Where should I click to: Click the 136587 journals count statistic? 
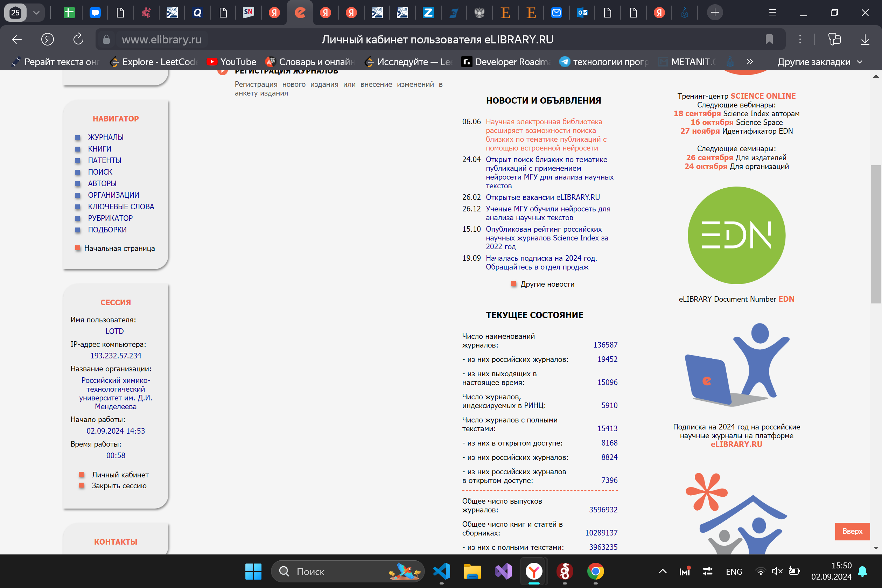(604, 344)
